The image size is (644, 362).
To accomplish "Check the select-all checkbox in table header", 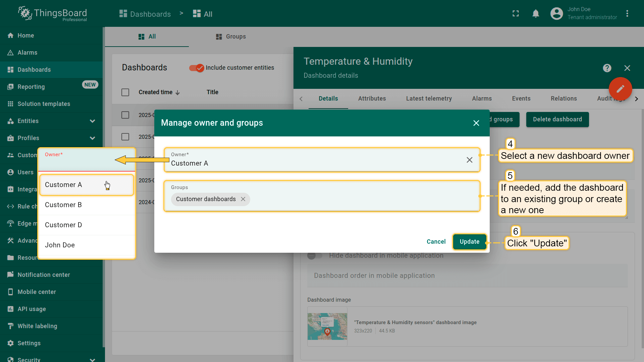I will click(x=125, y=92).
